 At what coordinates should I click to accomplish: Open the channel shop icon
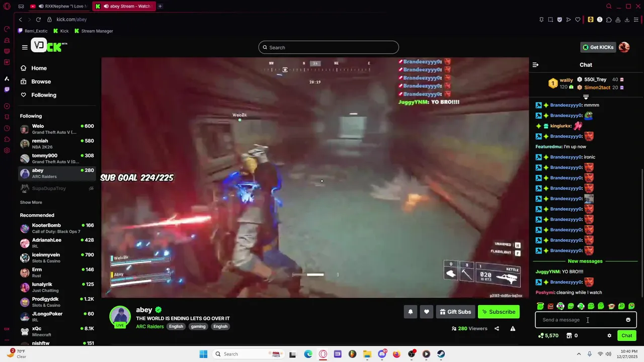tap(569, 335)
